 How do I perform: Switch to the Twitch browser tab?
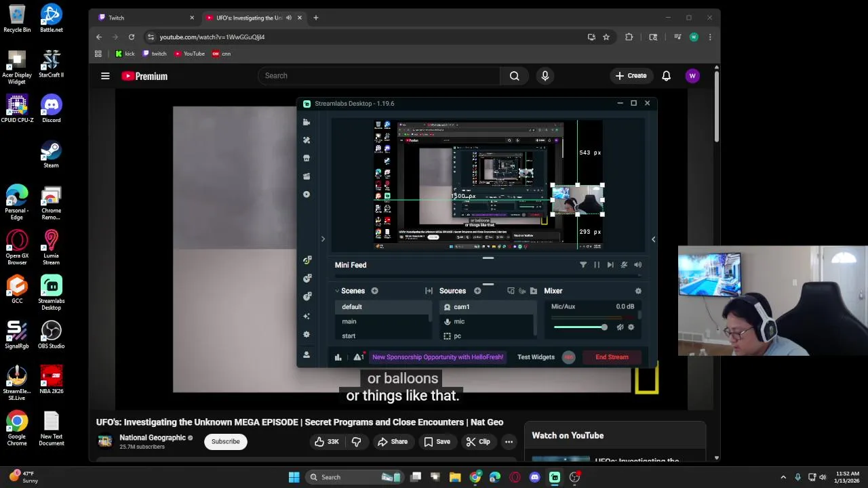click(x=144, y=18)
